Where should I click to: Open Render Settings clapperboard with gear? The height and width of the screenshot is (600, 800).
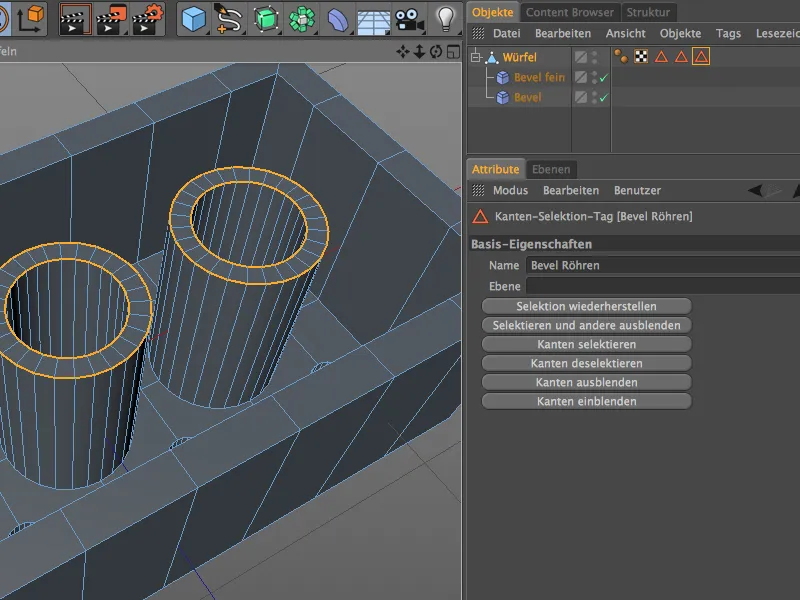(148, 19)
